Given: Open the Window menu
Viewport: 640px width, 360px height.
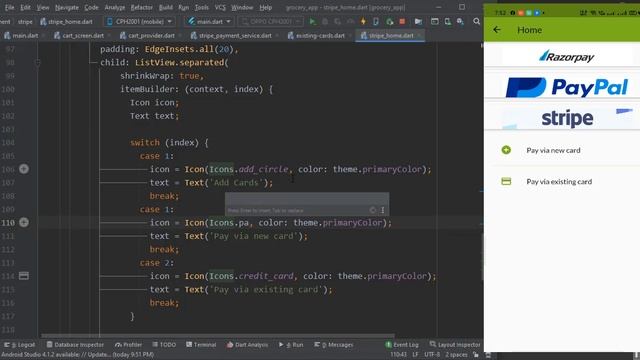Looking at the screenshot, I should pos(242,7).
